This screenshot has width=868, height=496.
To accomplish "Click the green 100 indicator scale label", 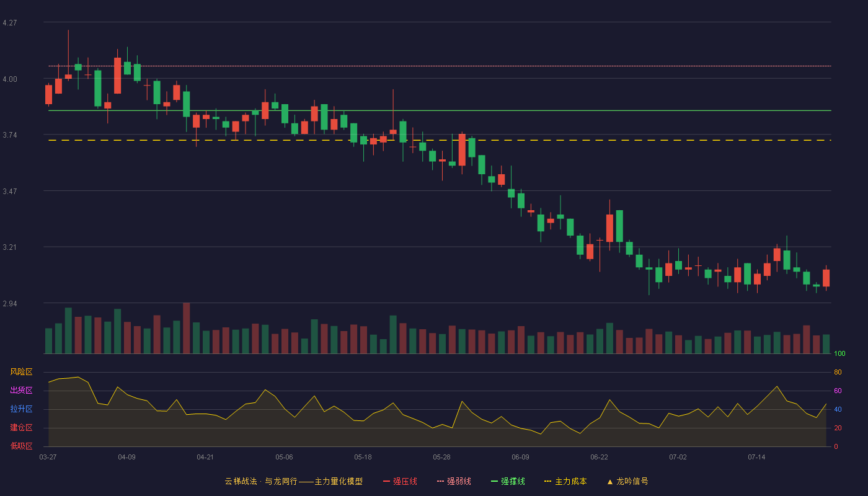I will (839, 354).
